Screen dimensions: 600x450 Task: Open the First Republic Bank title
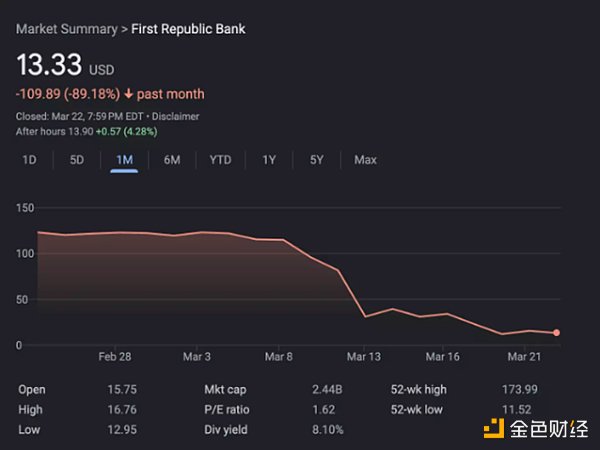pos(190,29)
